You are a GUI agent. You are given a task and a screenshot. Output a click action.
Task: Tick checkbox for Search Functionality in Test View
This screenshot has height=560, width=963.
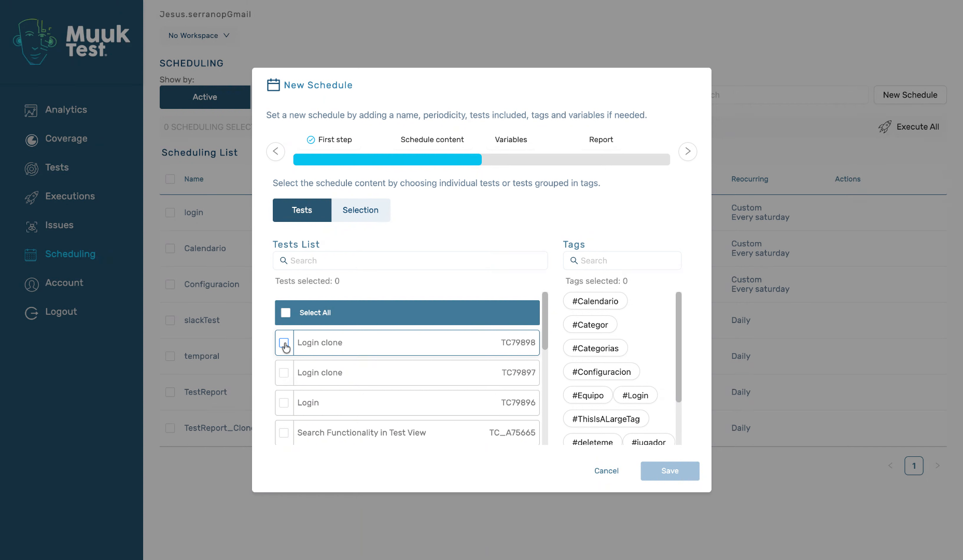click(x=284, y=433)
